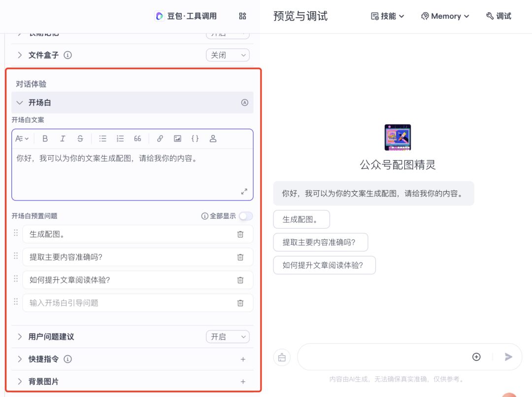Image resolution: width=532 pixels, height=397 pixels.
Task: Toggle bold formatting in opening text editor
Action: click(45, 139)
